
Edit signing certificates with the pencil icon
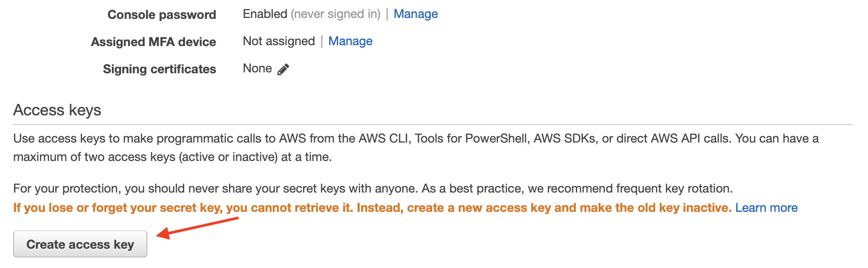(283, 69)
